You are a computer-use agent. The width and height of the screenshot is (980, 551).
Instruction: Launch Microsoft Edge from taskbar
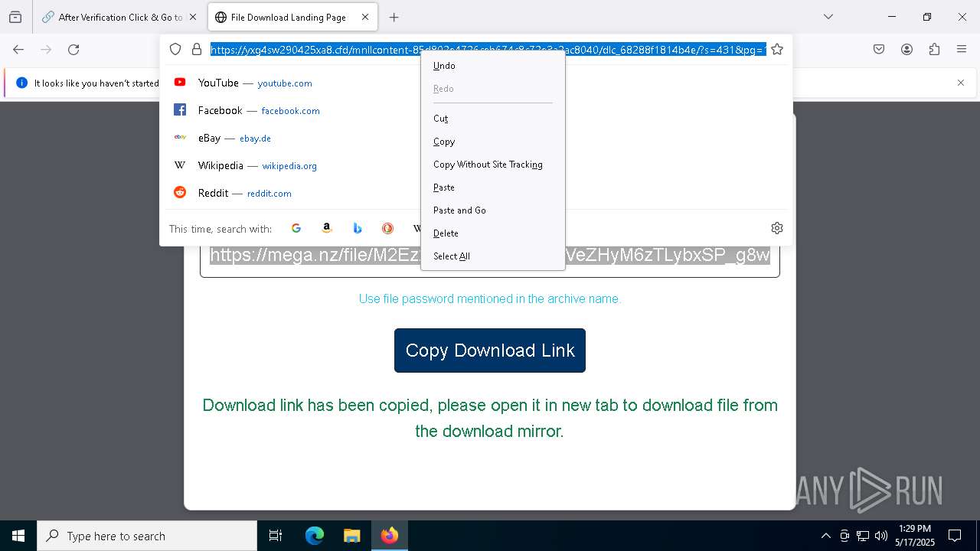click(x=315, y=536)
